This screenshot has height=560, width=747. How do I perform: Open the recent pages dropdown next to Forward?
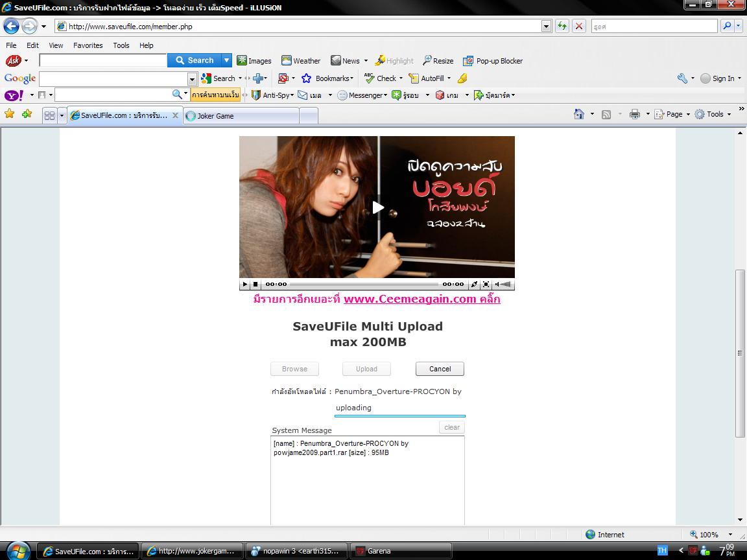click(x=43, y=26)
